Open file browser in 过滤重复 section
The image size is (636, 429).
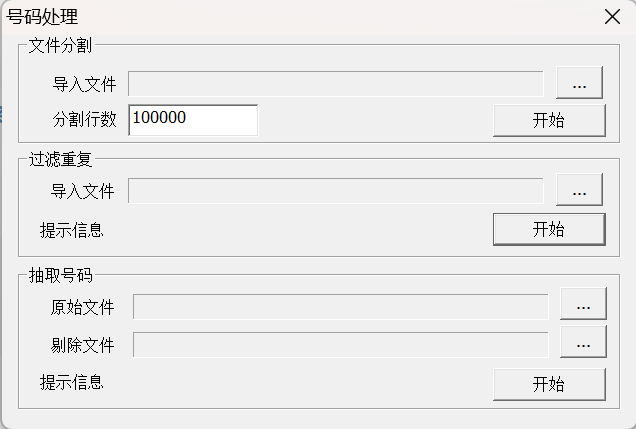pyautogui.click(x=579, y=189)
